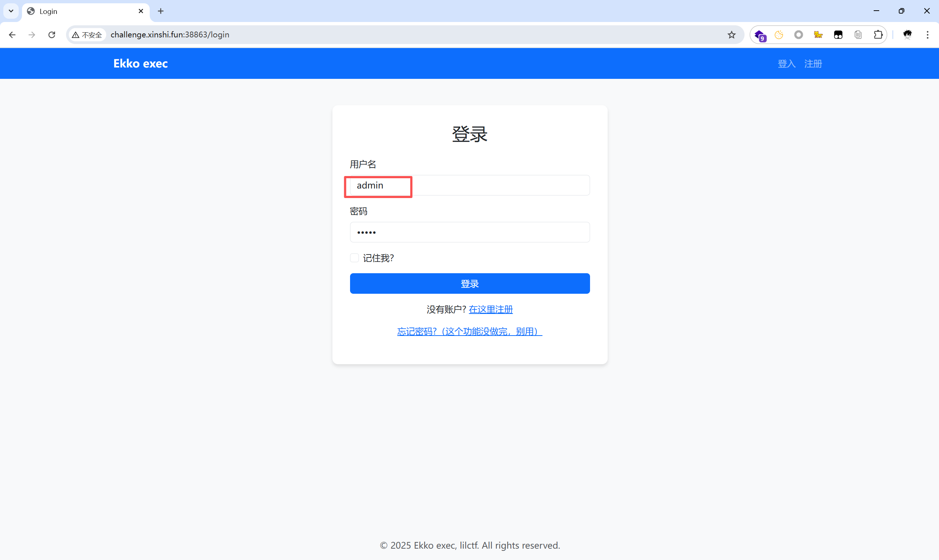The width and height of the screenshot is (939, 560).
Task: Open the browser profile avatar
Action: (907, 35)
